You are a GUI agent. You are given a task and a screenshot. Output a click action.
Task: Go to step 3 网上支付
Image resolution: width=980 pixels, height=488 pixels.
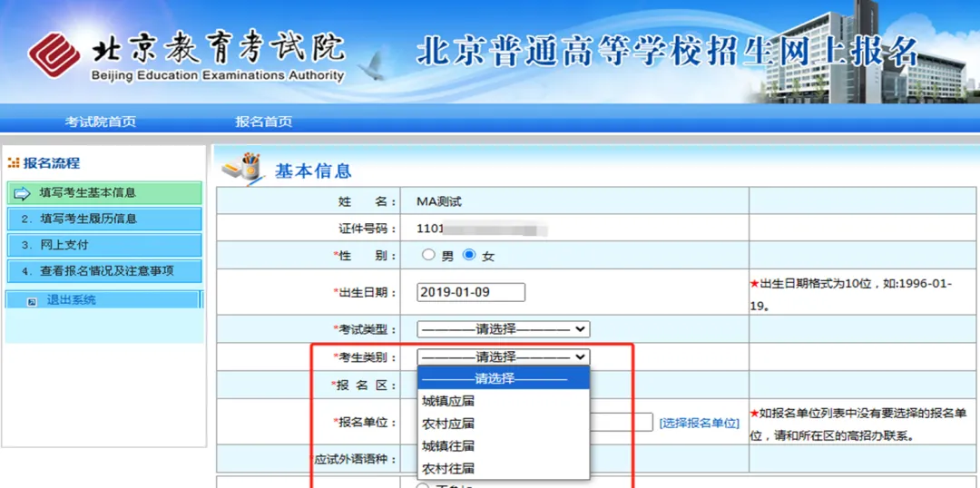pyautogui.click(x=104, y=246)
